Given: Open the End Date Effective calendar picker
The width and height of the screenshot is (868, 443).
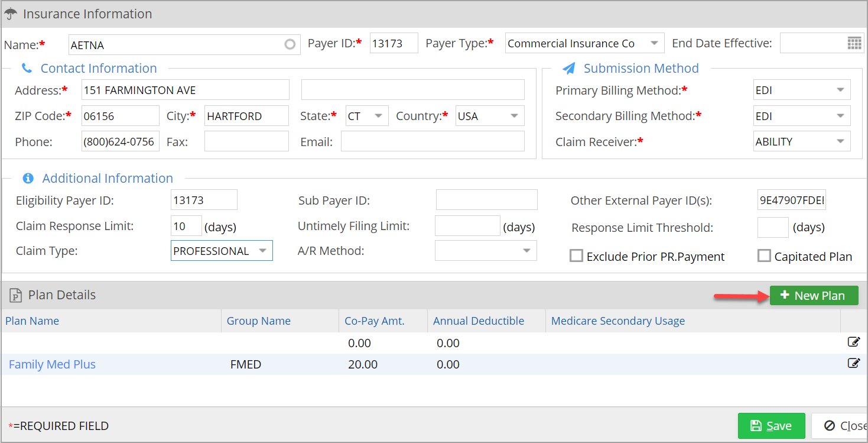Looking at the screenshot, I should [854, 43].
